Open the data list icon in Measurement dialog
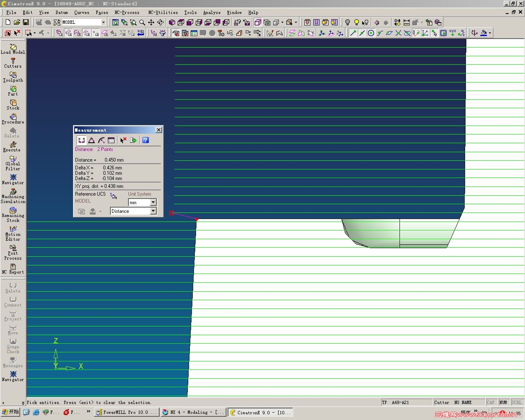The image size is (525, 420). pyautogui.click(x=111, y=140)
